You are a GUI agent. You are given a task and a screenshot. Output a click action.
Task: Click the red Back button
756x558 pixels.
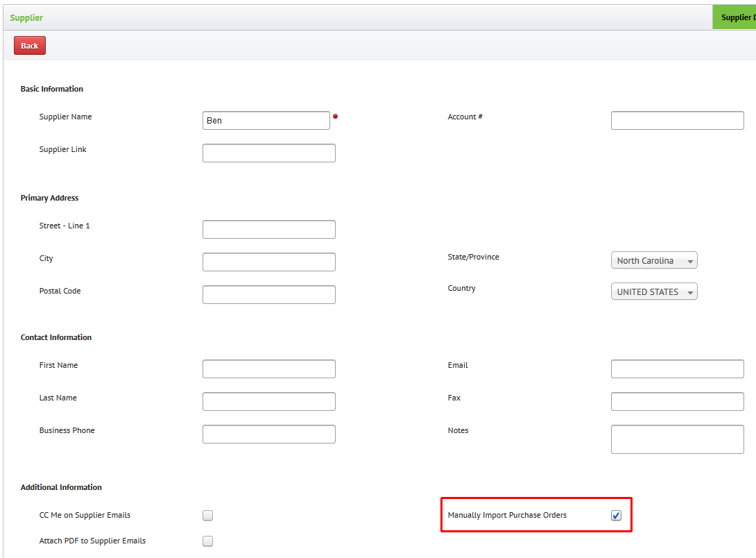point(29,45)
